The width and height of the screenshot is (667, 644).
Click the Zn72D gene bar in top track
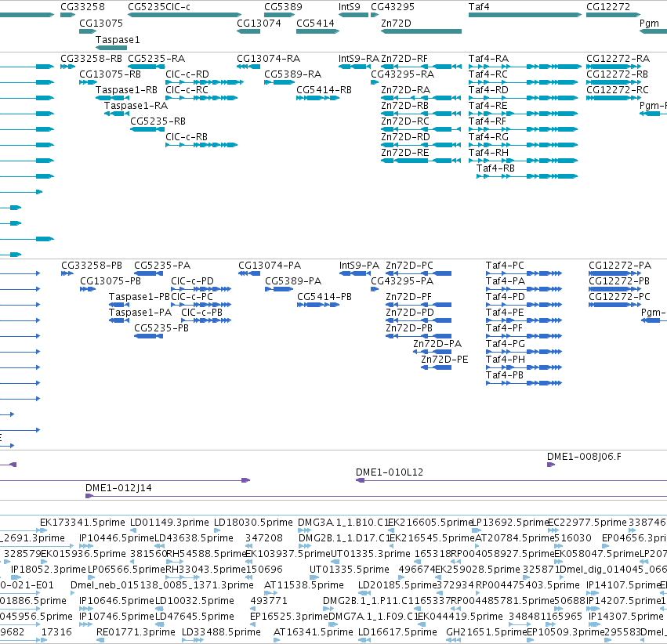pyautogui.click(x=421, y=31)
